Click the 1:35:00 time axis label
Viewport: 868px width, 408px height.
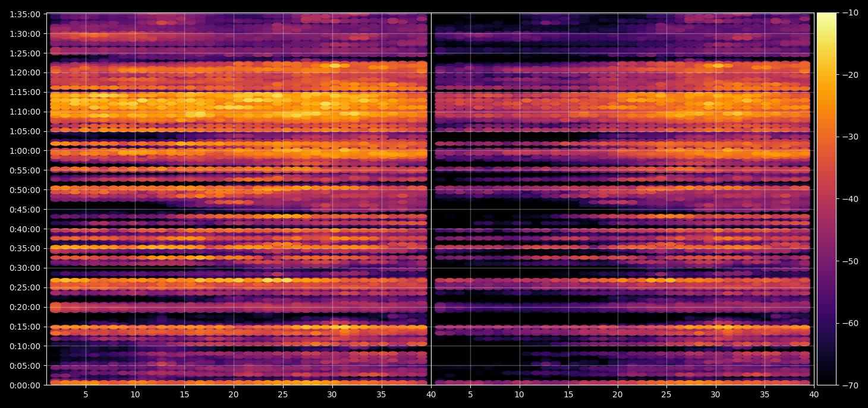[x=25, y=14]
